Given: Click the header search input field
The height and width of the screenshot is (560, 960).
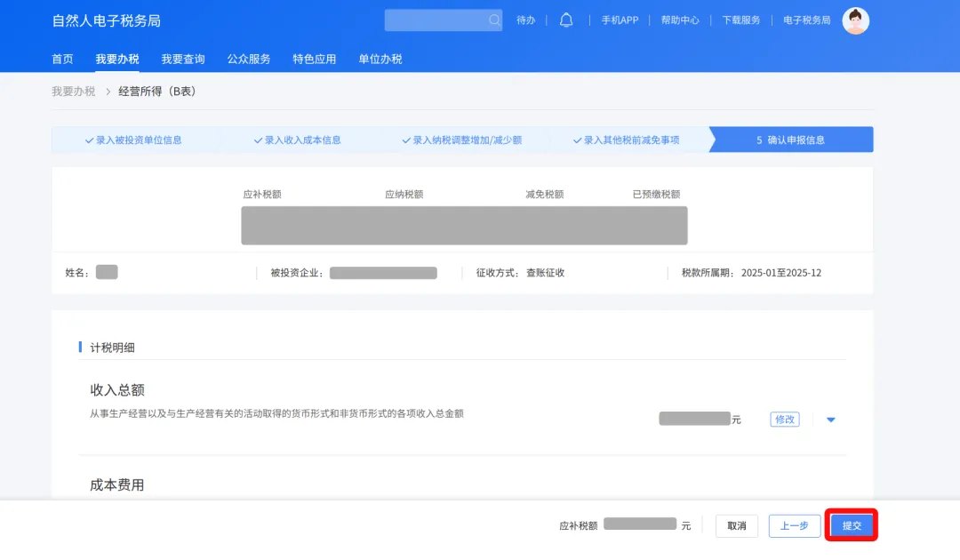Looking at the screenshot, I should [444, 20].
